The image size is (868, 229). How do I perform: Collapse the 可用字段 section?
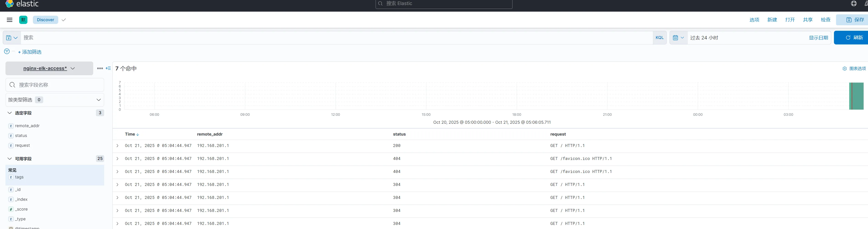tap(9, 159)
